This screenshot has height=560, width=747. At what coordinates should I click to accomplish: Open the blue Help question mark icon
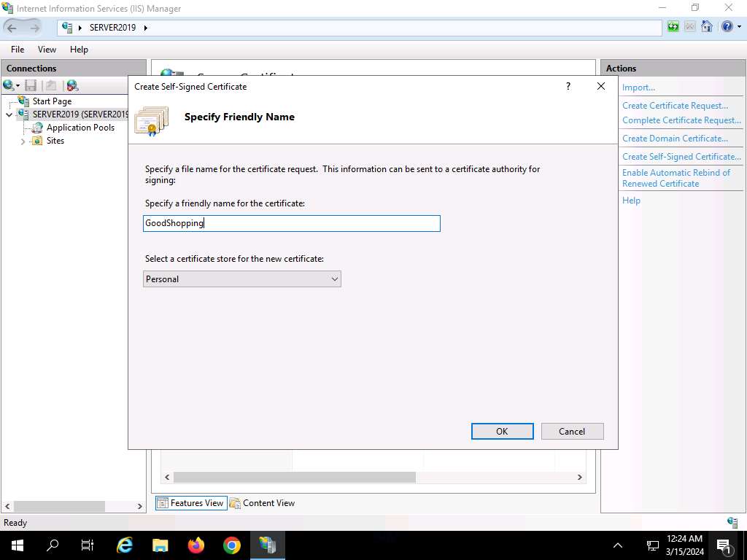(x=727, y=27)
